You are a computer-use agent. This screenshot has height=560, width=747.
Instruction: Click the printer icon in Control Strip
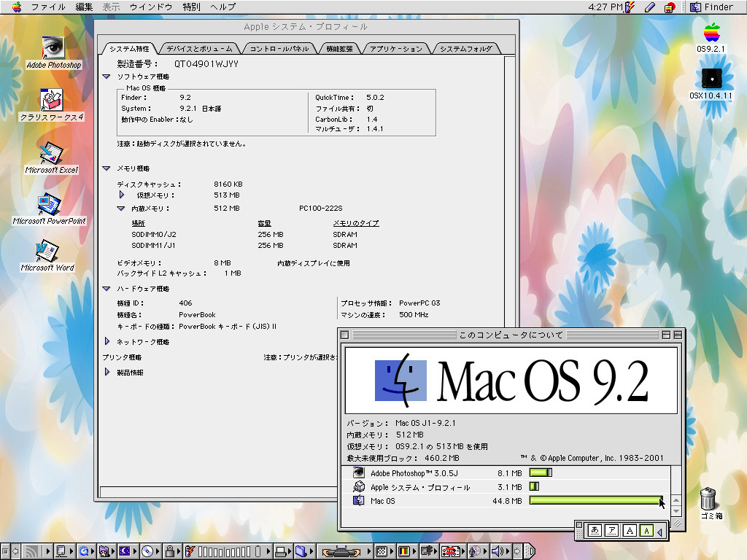(279, 552)
